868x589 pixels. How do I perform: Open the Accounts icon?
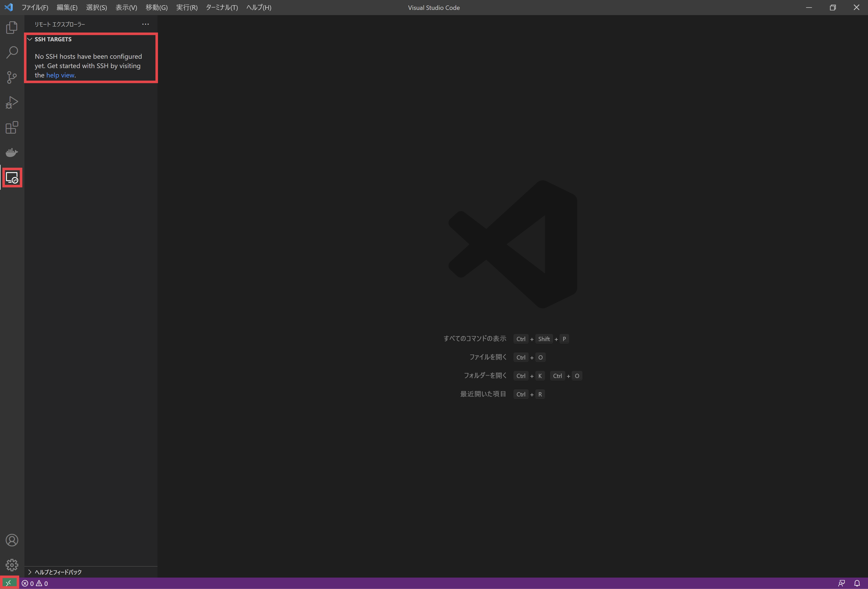(12, 540)
